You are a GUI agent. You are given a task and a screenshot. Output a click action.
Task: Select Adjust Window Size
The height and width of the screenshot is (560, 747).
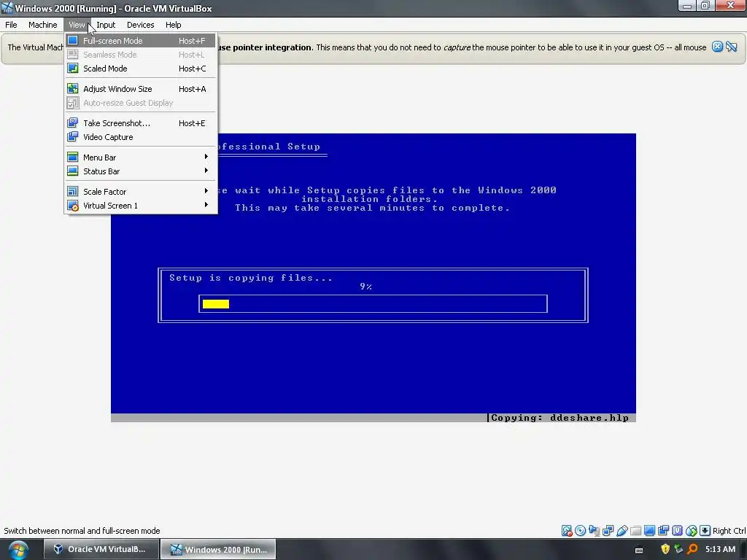click(x=141, y=89)
